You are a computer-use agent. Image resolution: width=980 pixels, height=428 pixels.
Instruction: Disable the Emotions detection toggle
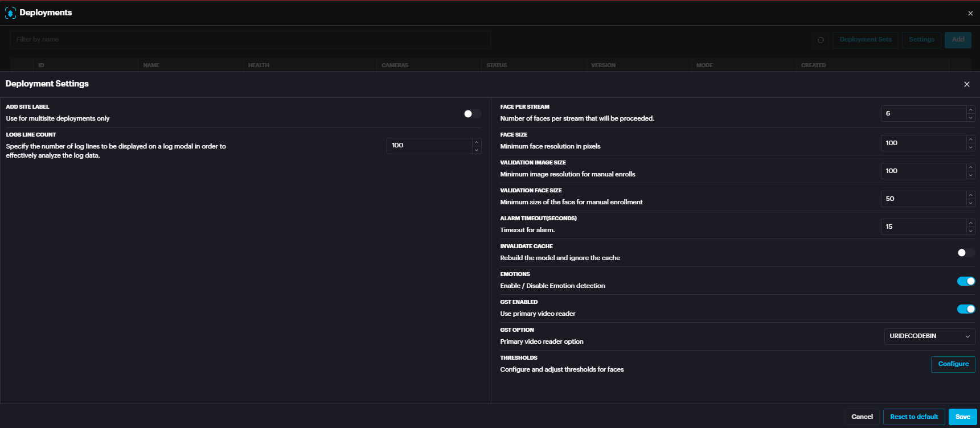pyautogui.click(x=966, y=281)
